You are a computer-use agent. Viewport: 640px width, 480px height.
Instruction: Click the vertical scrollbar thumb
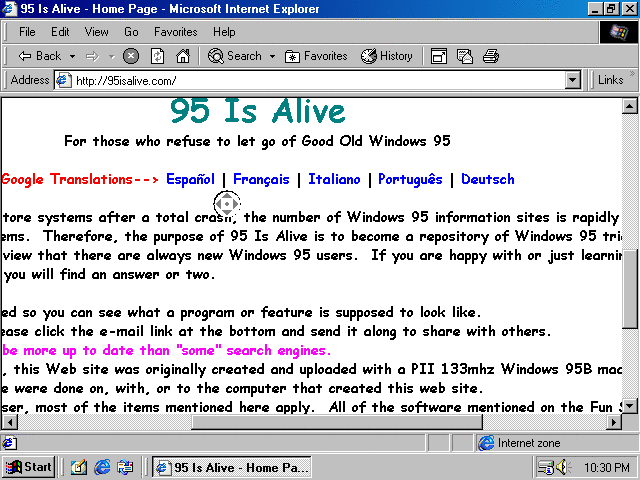coord(629,288)
